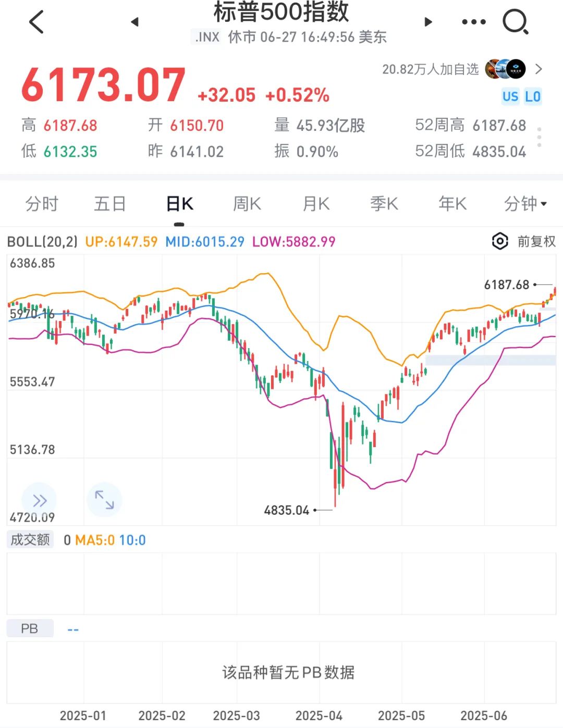Toggle the 前复权 adjustment option
Screen dimensions: 563x728
536,241
